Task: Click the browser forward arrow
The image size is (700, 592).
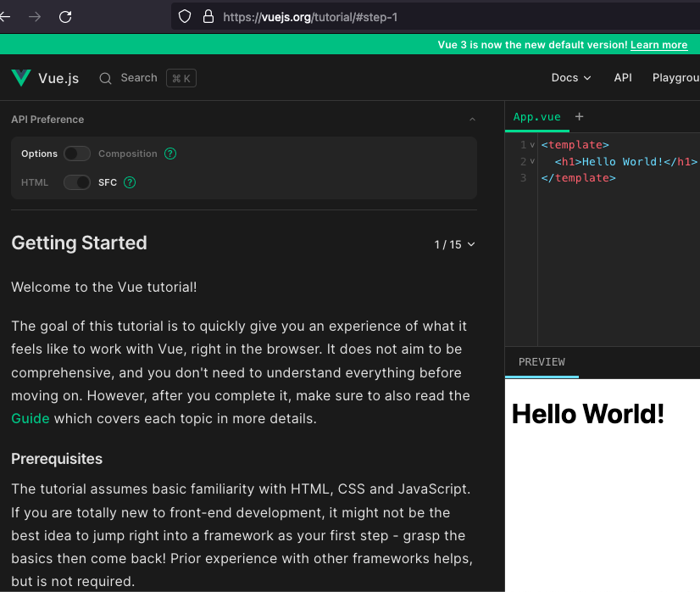Action: [x=35, y=17]
